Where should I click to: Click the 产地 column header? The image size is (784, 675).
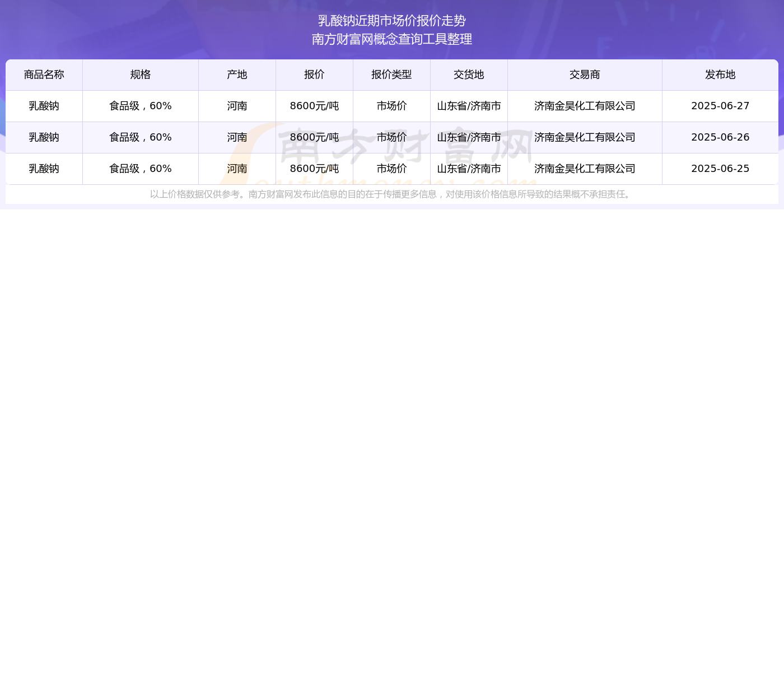237,75
